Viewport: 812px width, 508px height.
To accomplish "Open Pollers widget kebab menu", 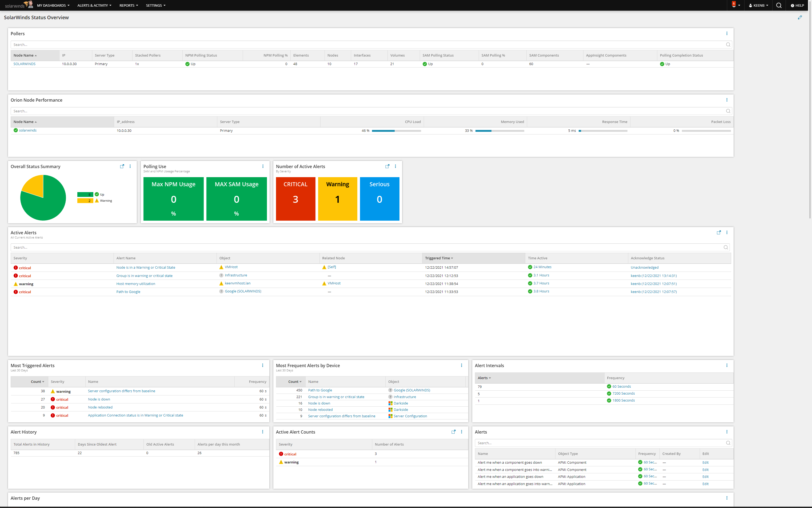I will point(727,34).
